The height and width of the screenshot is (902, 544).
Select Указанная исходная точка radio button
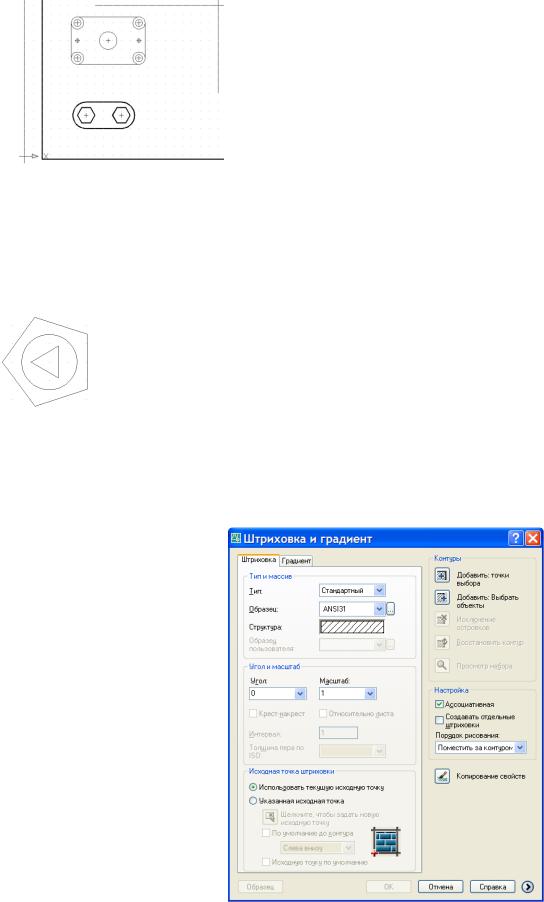coord(253,800)
